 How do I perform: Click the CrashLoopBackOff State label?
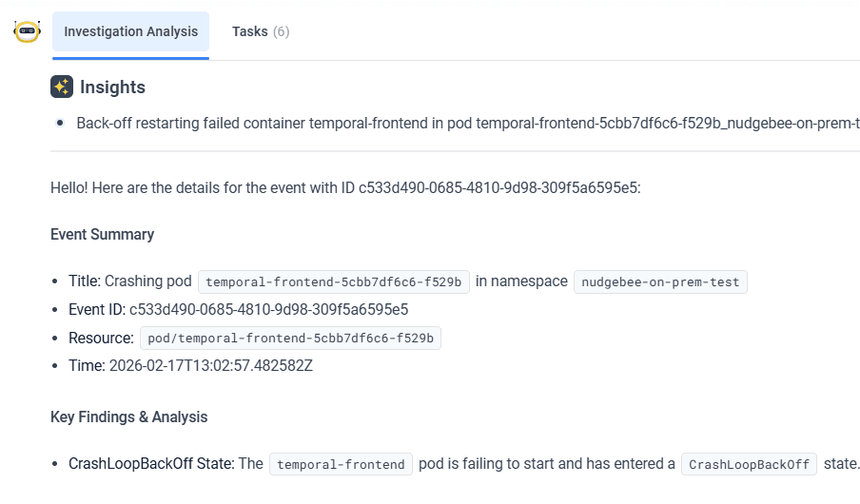pos(150,463)
